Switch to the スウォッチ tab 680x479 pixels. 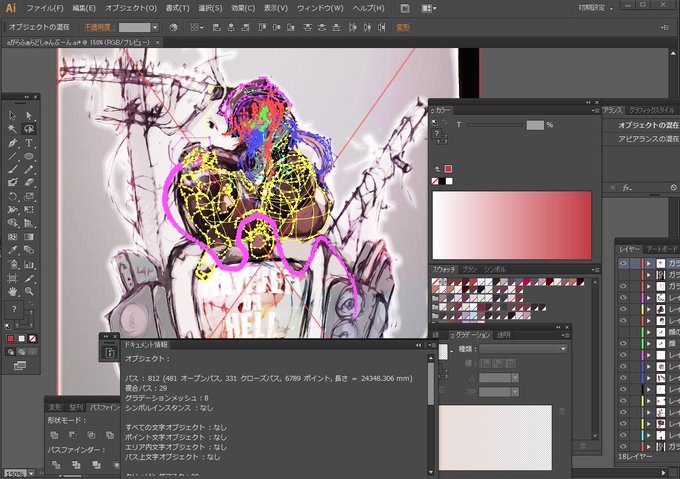[443, 269]
